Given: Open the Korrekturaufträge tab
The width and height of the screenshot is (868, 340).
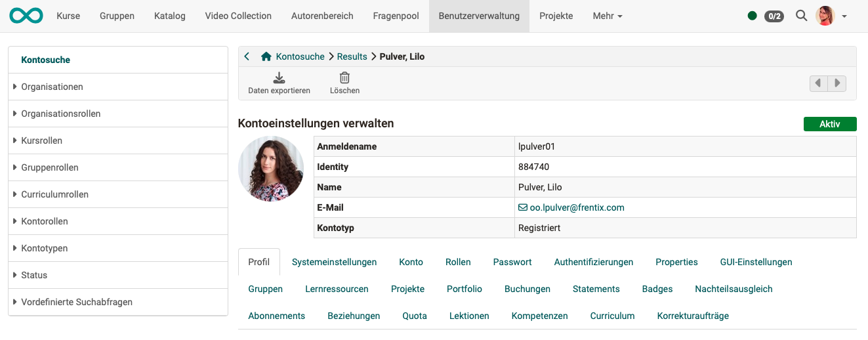Looking at the screenshot, I should pos(693,316).
